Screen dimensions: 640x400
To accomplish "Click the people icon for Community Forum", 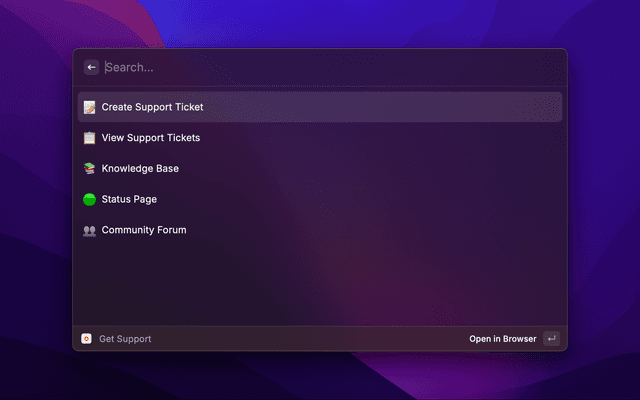I will click(89, 231).
